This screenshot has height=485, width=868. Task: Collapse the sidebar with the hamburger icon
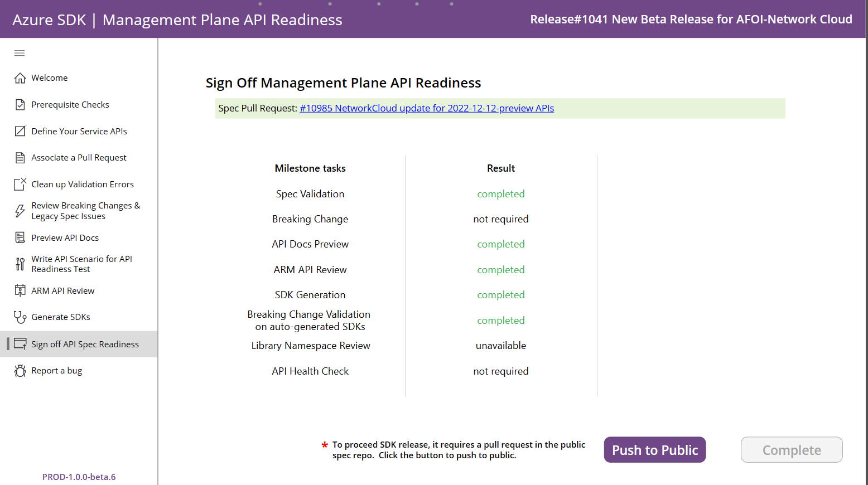(x=19, y=53)
